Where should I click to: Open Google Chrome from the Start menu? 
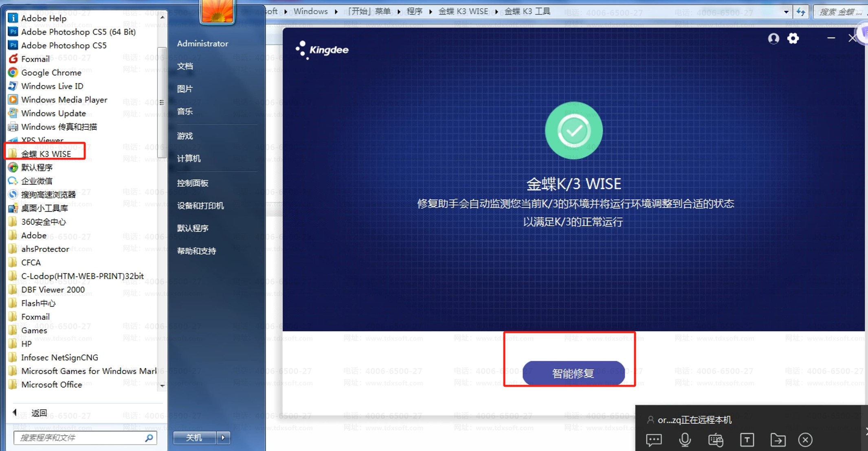point(51,72)
